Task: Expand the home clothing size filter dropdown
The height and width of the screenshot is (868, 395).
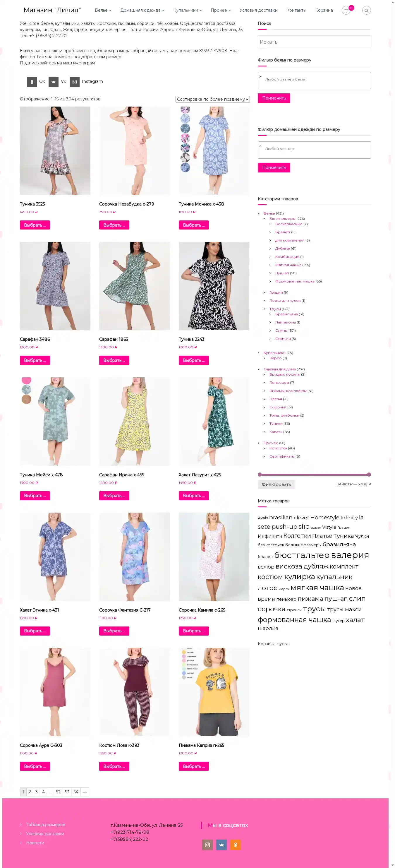Action: click(314, 150)
